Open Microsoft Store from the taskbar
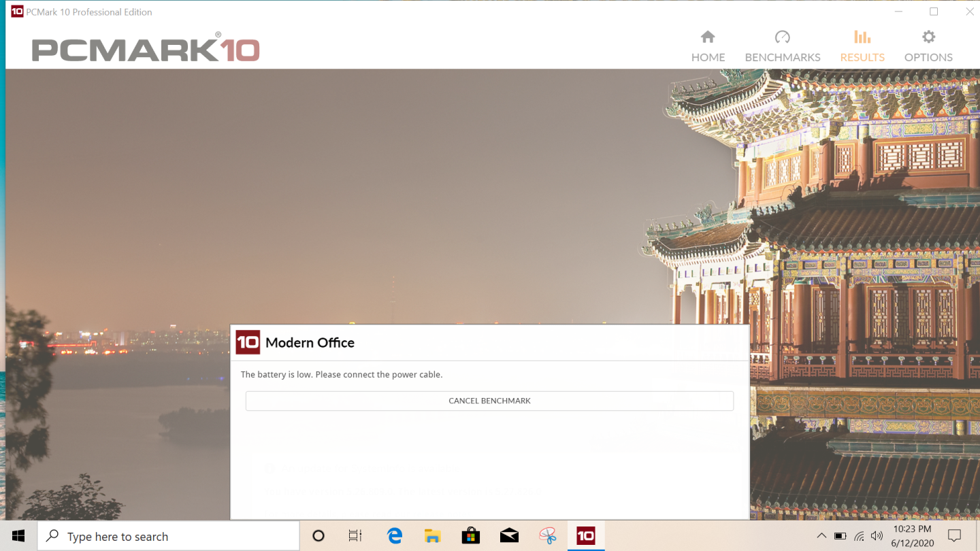The height and width of the screenshot is (551, 980). 470,536
